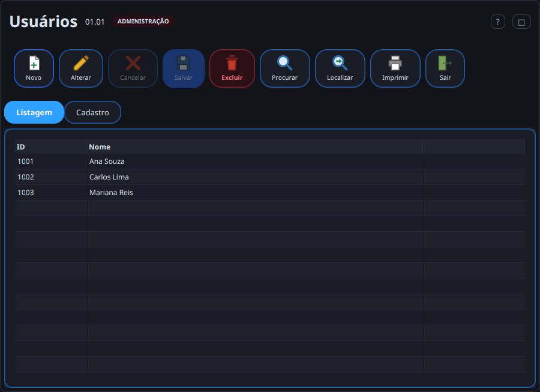This screenshot has width=540, height=392.
Task: Print the list with Imprimir
Action: pyautogui.click(x=395, y=68)
